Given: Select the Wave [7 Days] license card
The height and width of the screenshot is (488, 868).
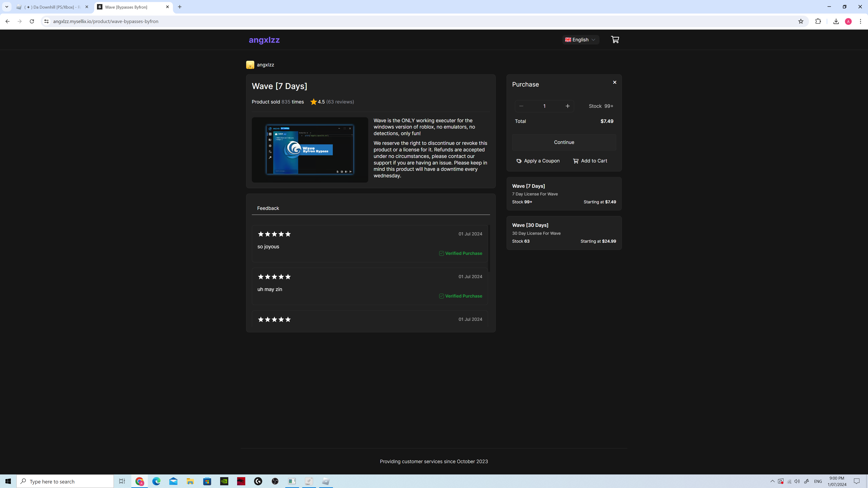Looking at the screenshot, I should click(564, 194).
